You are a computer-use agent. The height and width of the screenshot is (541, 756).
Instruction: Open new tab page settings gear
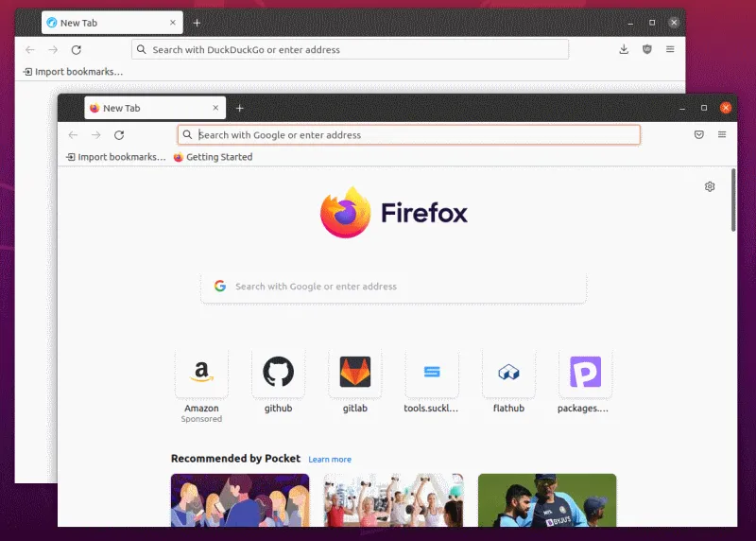pos(710,186)
